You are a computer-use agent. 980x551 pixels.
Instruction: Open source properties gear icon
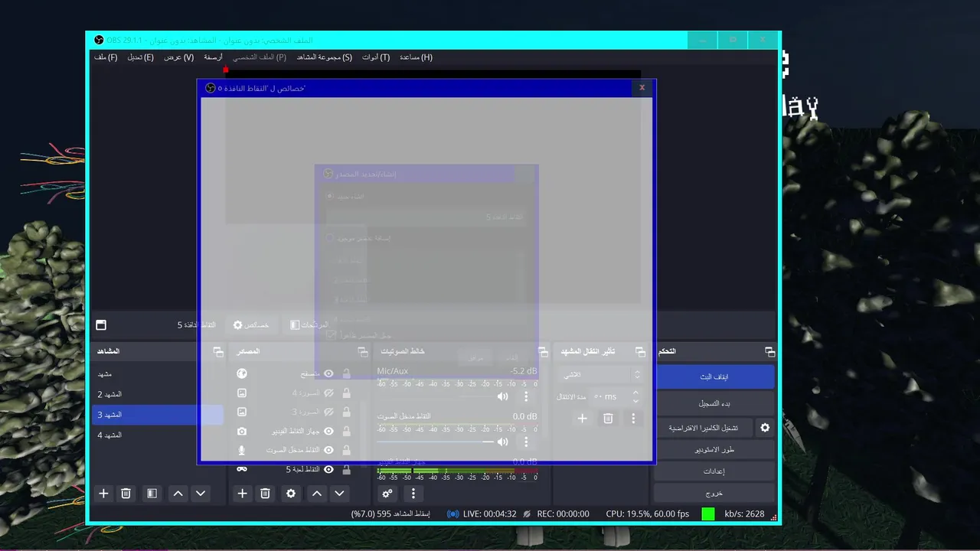[291, 494]
